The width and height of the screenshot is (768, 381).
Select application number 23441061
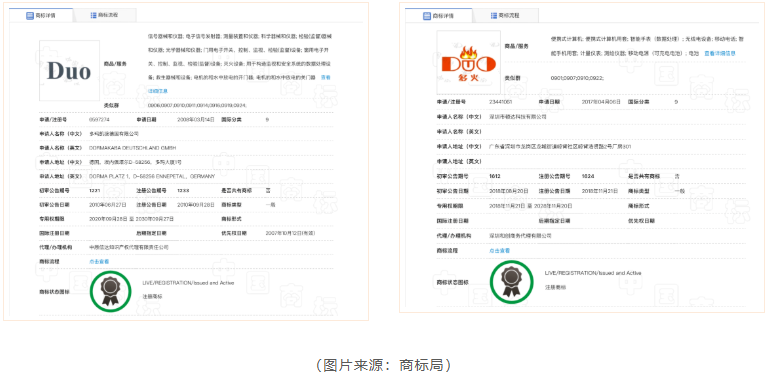(x=501, y=102)
